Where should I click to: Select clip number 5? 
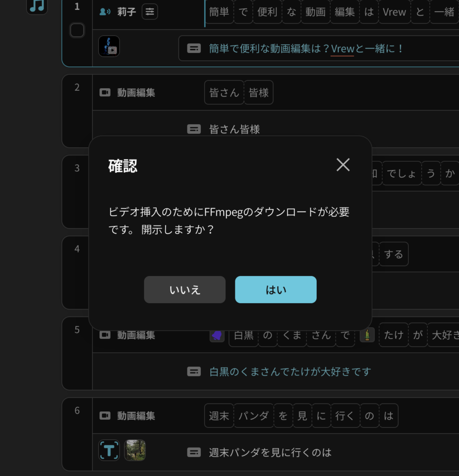coord(77,330)
